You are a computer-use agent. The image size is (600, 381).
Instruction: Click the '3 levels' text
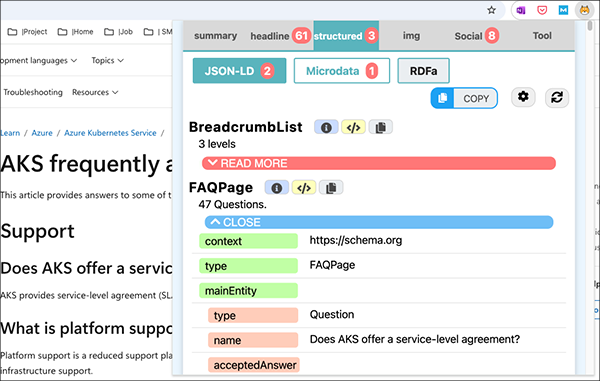tap(217, 144)
